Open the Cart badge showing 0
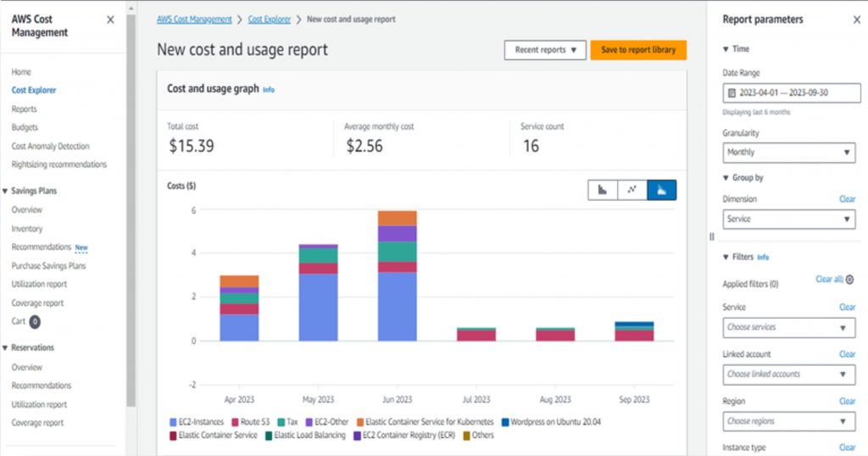Image resolution: width=868 pixels, height=456 pixels. click(x=34, y=321)
